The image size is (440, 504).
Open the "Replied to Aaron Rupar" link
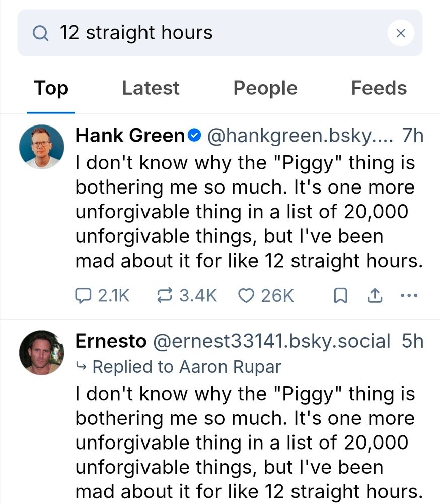186,367
